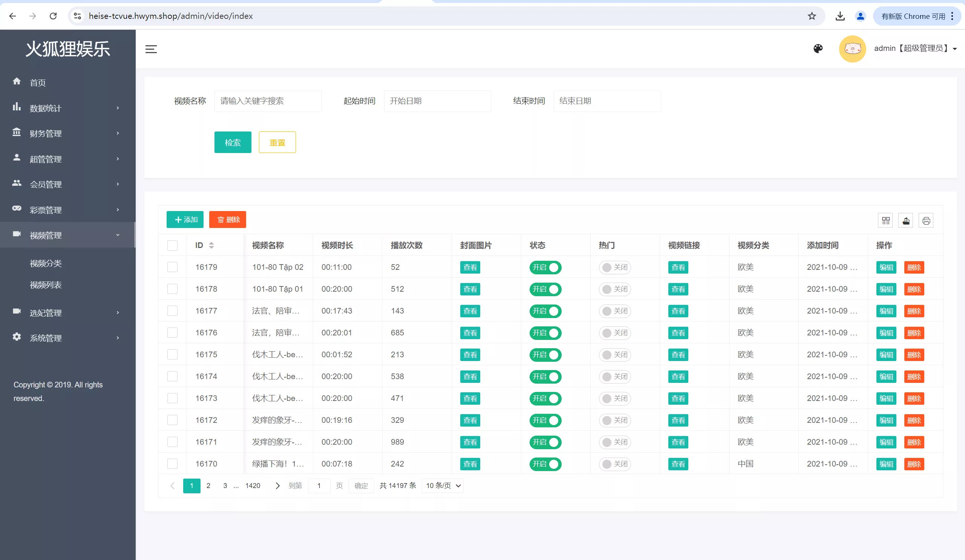Click the hamburger menu collapse icon

151,49
